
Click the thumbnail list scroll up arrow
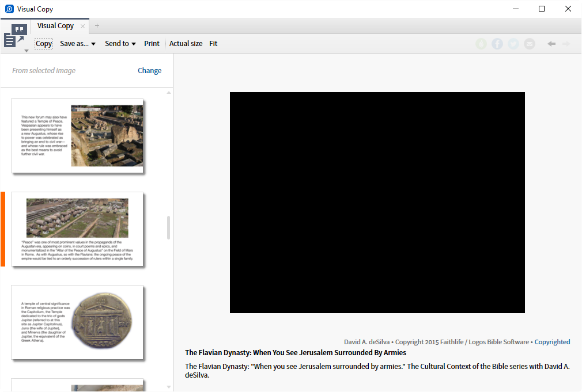tap(169, 93)
